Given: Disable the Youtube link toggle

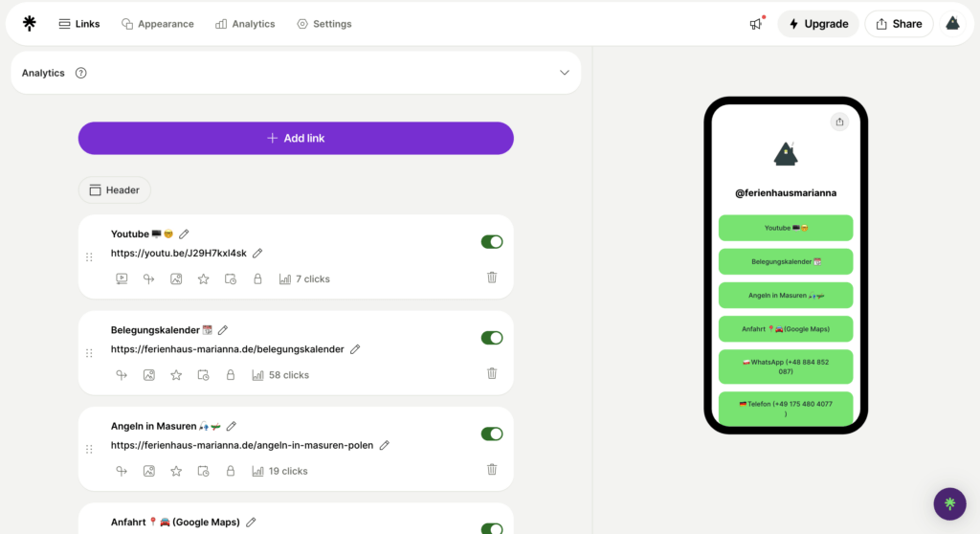Looking at the screenshot, I should 492,242.
